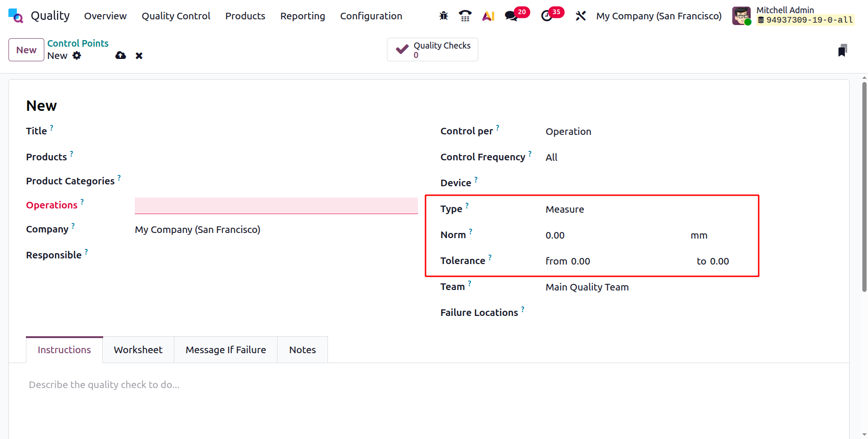Switch to the Worksheet tab

click(138, 350)
